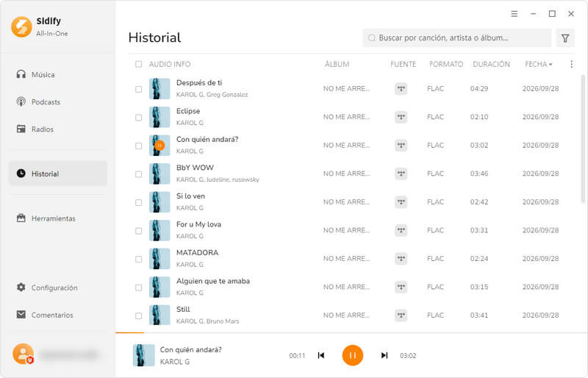The image size is (588, 378).
Task: Select Historial in the sidebar
Action: pyautogui.click(x=57, y=174)
